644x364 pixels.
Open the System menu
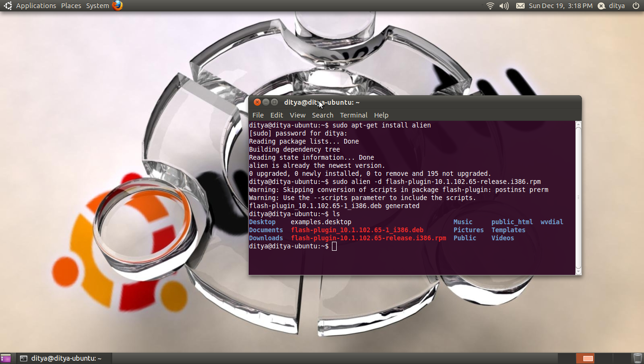(x=98, y=6)
